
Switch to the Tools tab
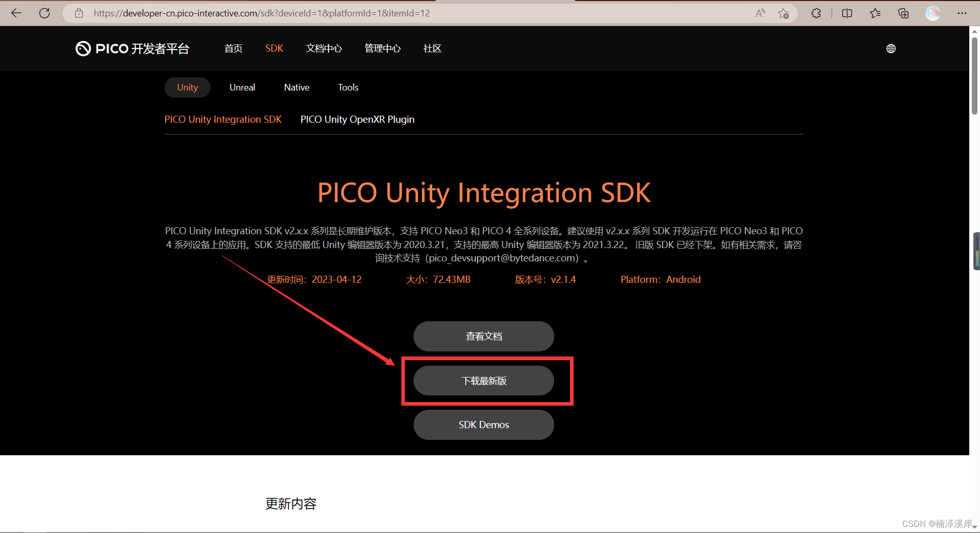348,87
